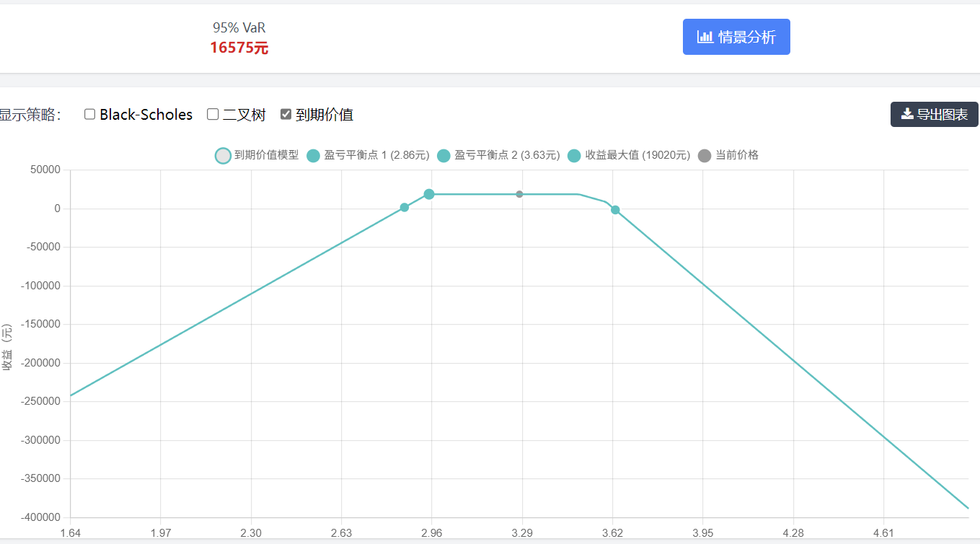Click the gray 当前价格 legend swatch
Viewport: 980px width, 544px height.
click(x=705, y=155)
